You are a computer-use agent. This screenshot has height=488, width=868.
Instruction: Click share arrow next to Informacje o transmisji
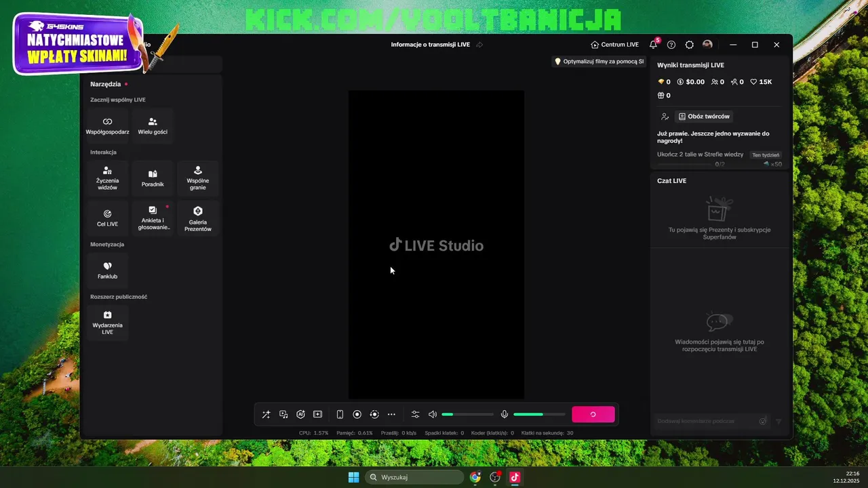pyautogui.click(x=479, y=45)
